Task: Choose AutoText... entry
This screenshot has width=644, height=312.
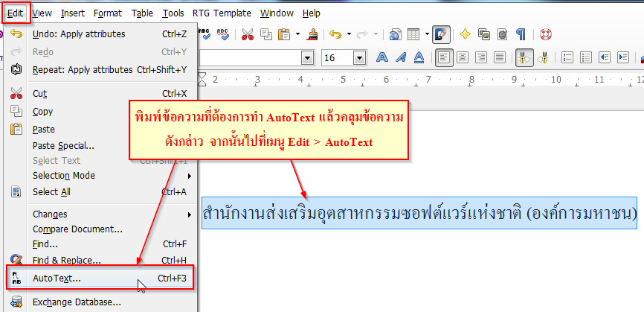Action: (x=100, y=278)
